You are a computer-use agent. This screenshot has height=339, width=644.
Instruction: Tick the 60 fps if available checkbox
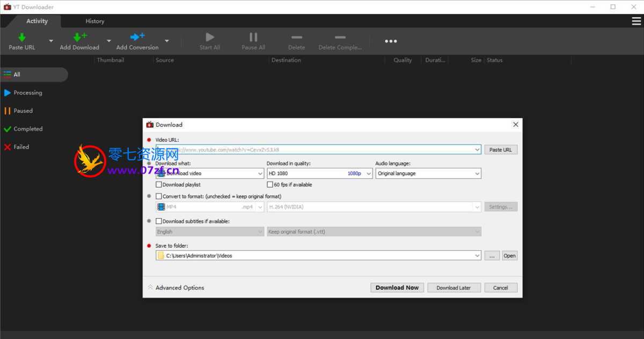[270, 185]
